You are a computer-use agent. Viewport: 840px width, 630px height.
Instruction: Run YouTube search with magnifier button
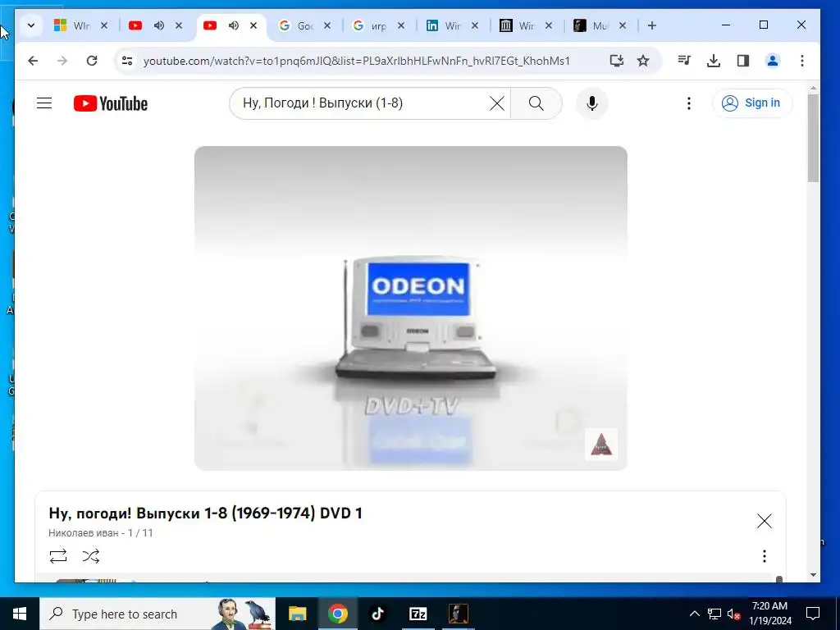tap(536, 103)
